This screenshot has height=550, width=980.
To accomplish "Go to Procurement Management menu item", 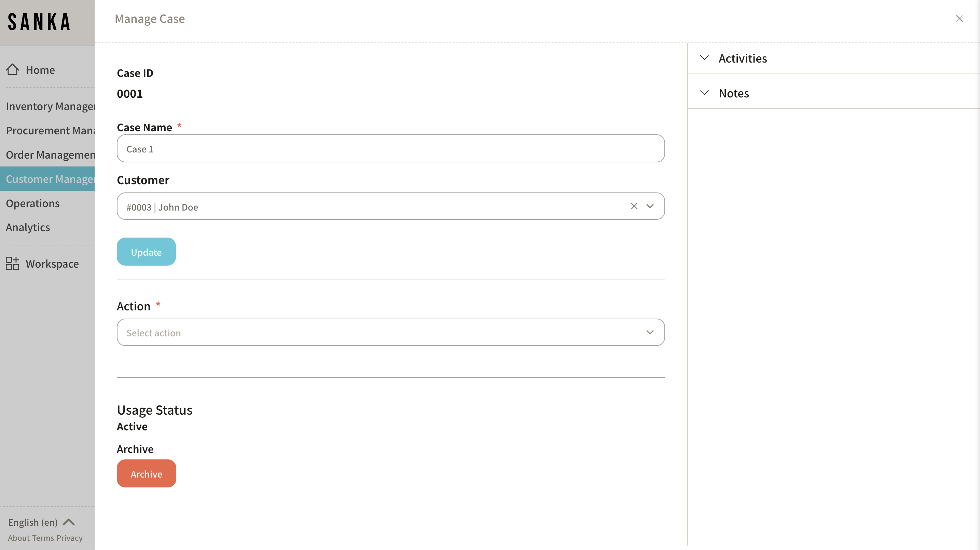I will [x=50, y=131].
